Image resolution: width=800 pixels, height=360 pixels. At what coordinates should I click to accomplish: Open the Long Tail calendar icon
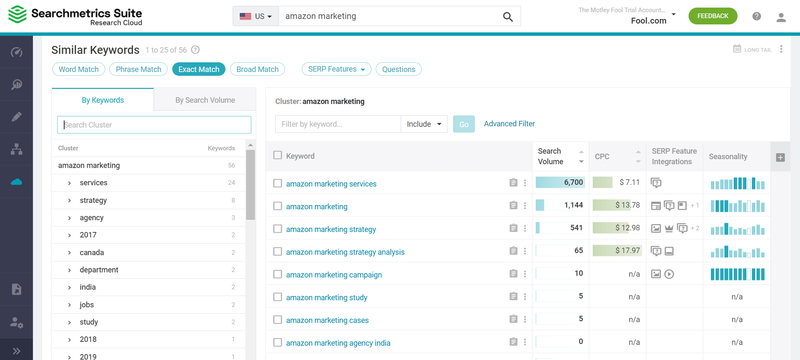(737, 49)
